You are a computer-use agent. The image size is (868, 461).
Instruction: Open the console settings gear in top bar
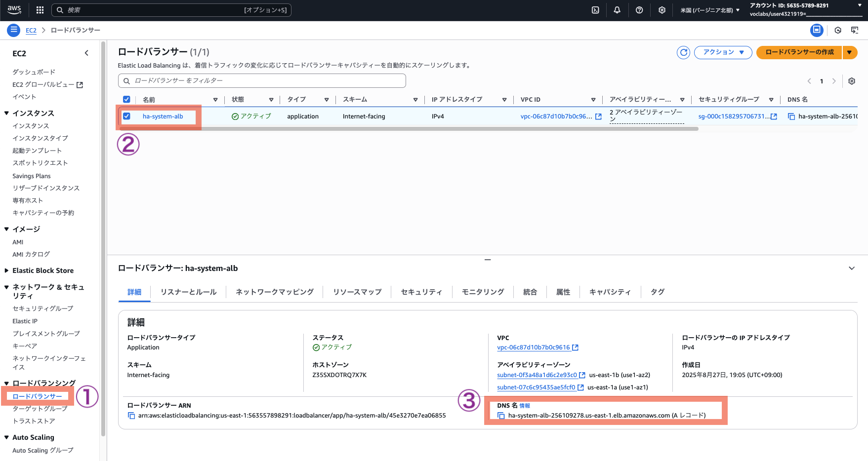click(x=662, y=10)
